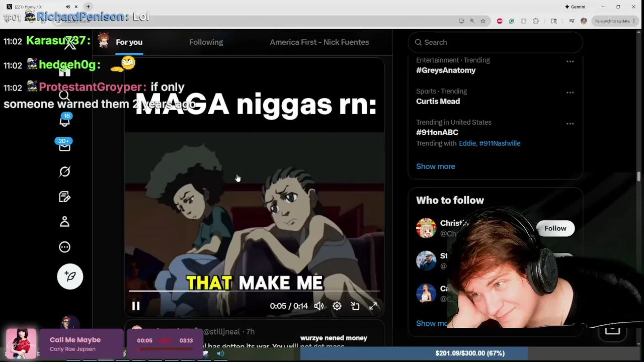Click the install app icon in address bar
The width and height of the screenshot is (644, 362).
pyautogui.click(x=461, y=21)
